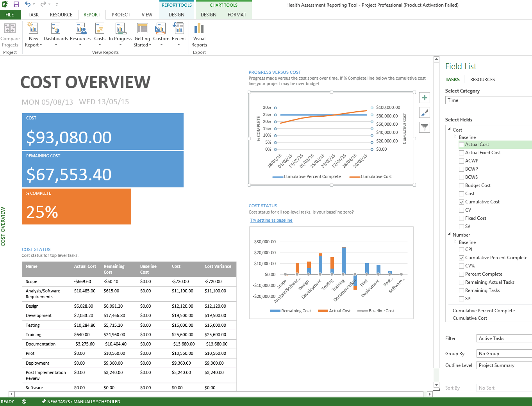Open the FILE tab
This screenshot has height=406, width=532.
coord(10,14)
